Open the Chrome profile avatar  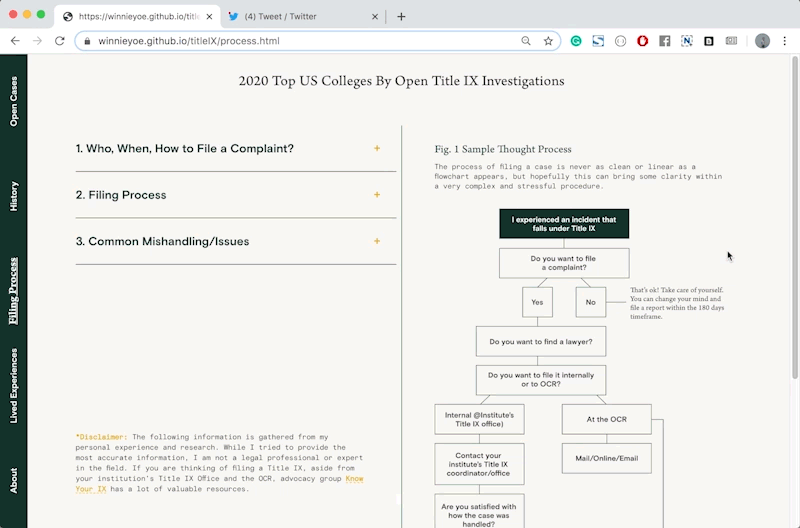762,41
